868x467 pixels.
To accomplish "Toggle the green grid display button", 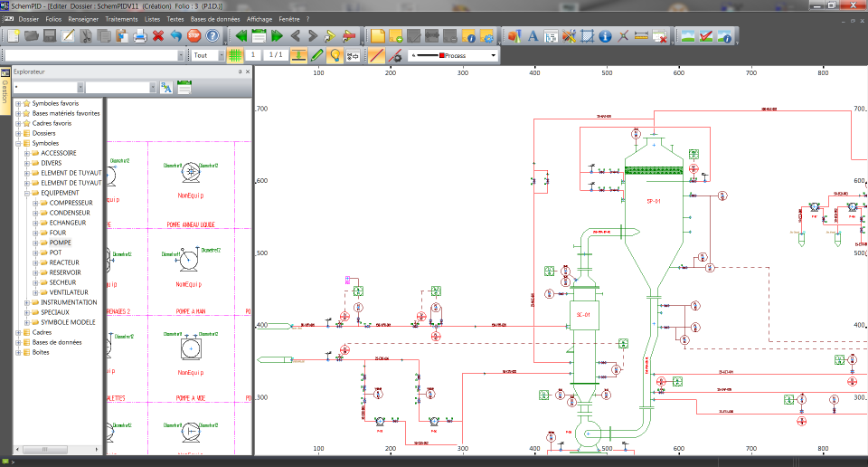I will click(x=235, y=55).
